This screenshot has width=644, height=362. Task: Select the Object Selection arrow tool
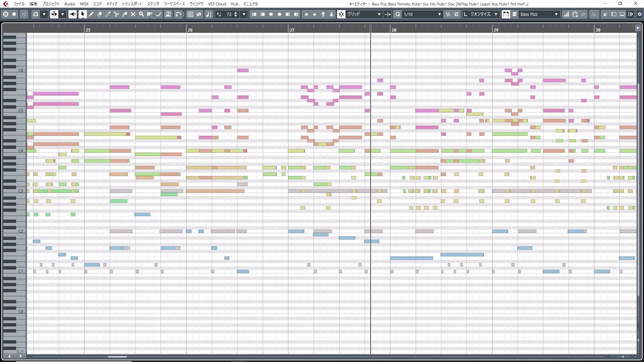tap(83, 14)
